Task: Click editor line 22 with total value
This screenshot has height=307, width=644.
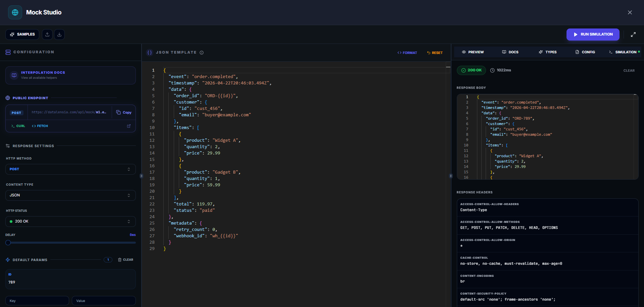Action: [x=194, y=204]
